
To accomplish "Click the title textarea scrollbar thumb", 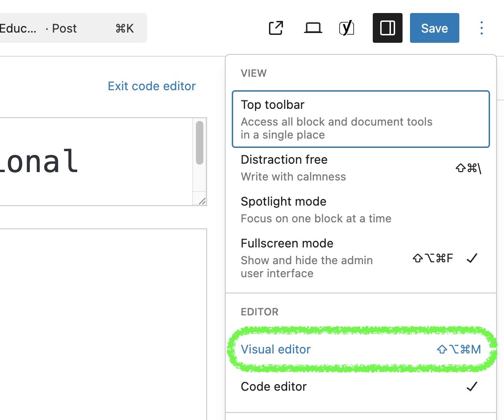I will 200,143.
